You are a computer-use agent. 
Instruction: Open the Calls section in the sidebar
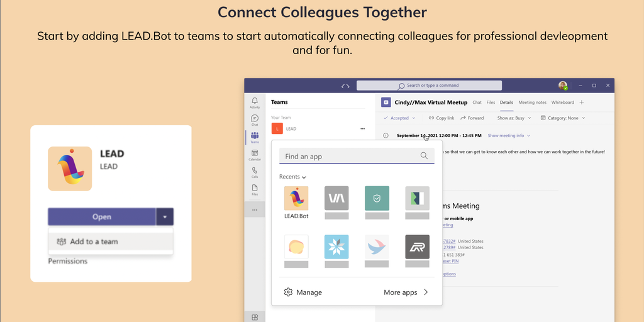pos(255,172)
